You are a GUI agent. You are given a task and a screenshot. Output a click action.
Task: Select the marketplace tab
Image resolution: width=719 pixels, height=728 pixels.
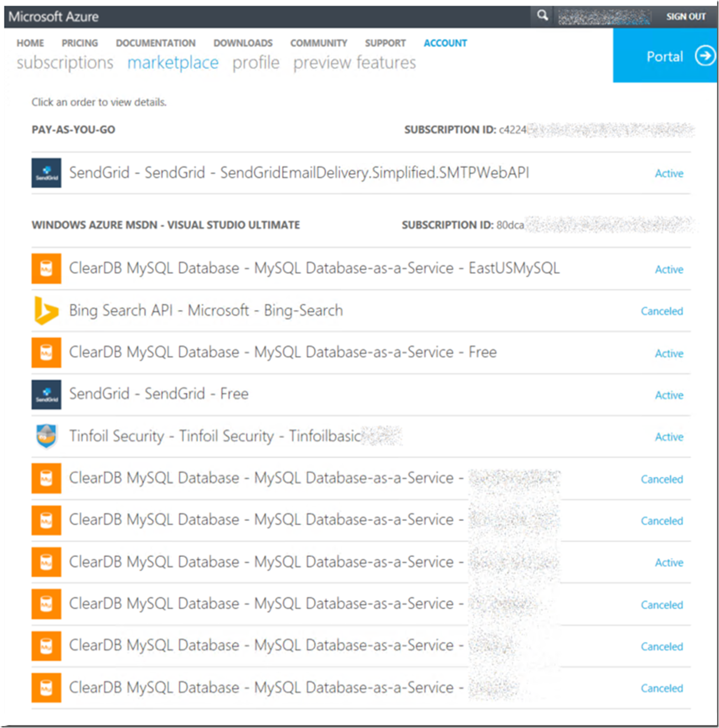(173, 63)
